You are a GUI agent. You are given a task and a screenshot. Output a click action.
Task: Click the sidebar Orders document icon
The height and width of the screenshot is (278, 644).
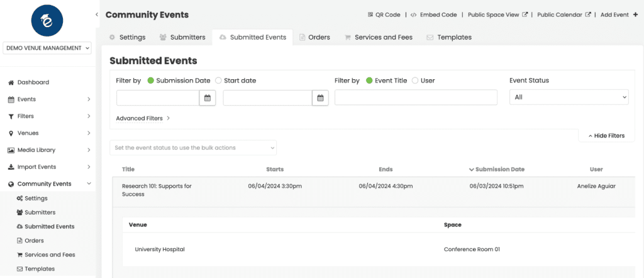tap(19, 241)
